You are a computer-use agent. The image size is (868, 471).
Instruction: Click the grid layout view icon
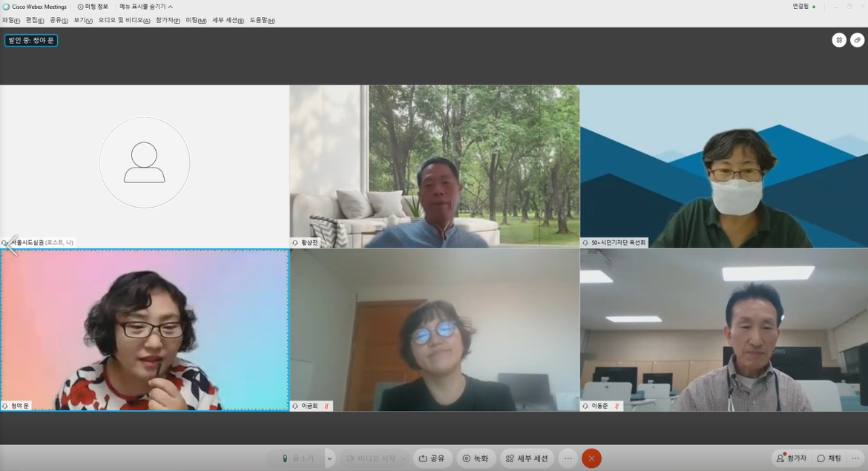coord(839,40)
